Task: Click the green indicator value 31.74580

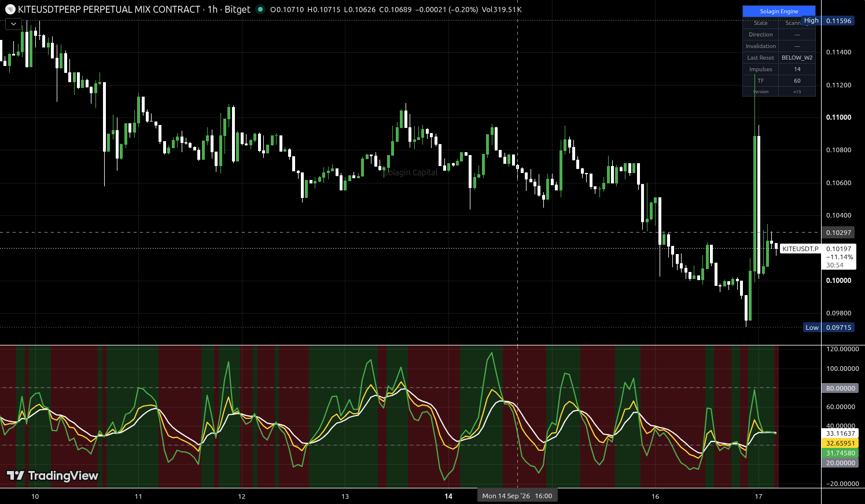Action: [x=840, y=453]
